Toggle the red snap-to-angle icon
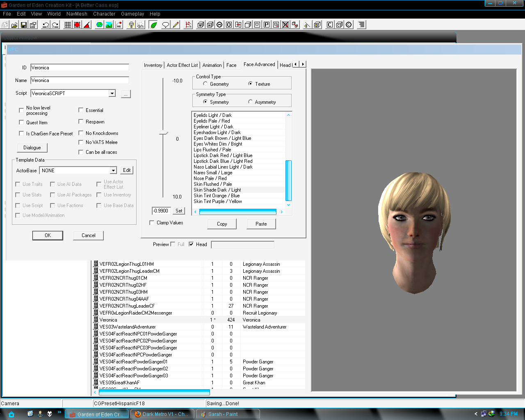The width and height of the screenshot is (525, 420). click(78, 25)
